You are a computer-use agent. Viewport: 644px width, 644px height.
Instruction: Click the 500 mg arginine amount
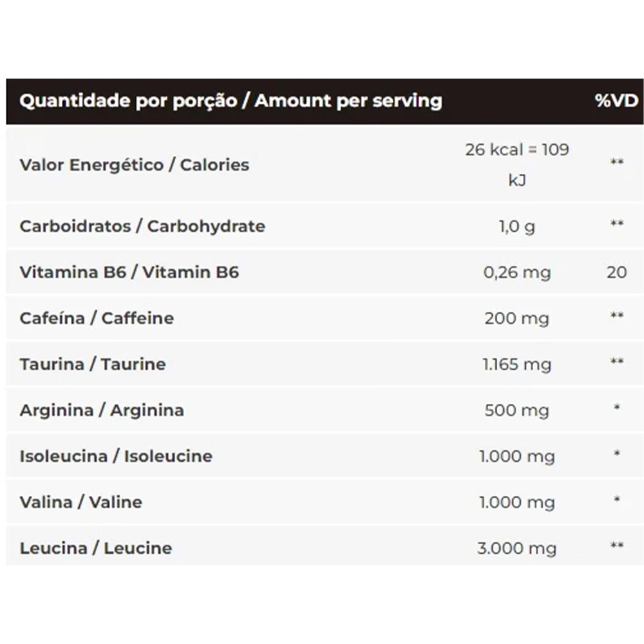pyautogui.click(x=516, y=411)
